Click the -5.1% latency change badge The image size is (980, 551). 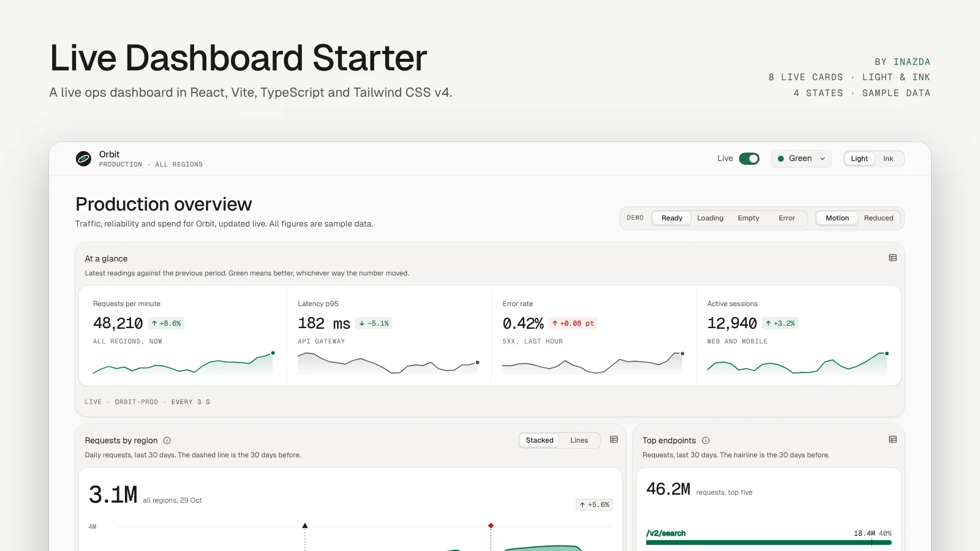coord(374,323)
